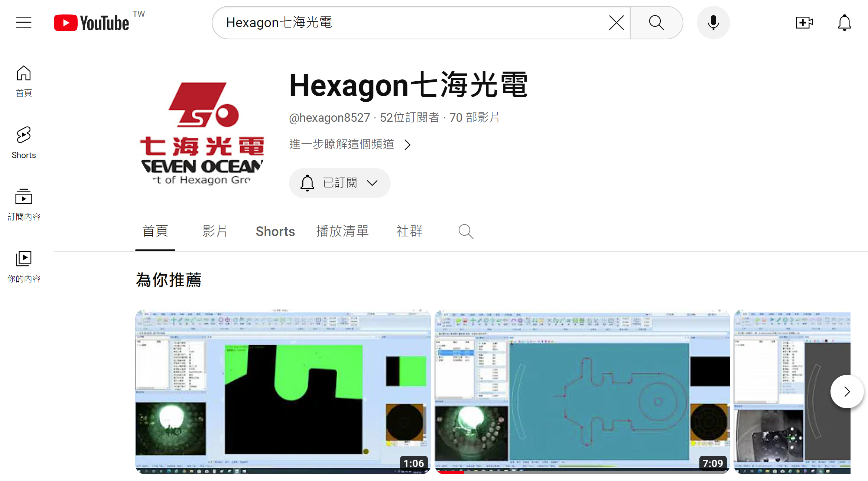Image resolution: width=868 pixels, height=481 pixels.
Task: Switch to the 播放清單 tab
Action: [x=342, y=231]
